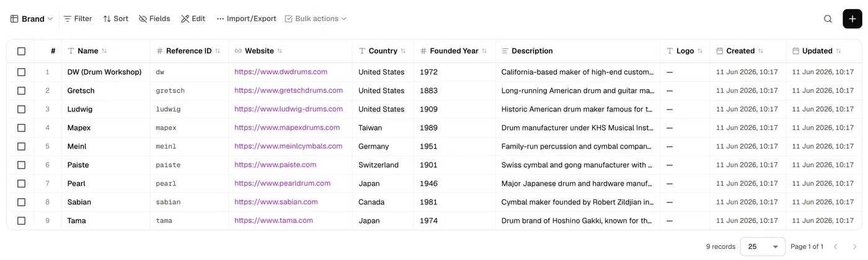
Task: Go to the previous page arrow
Action: pos(835,246)
